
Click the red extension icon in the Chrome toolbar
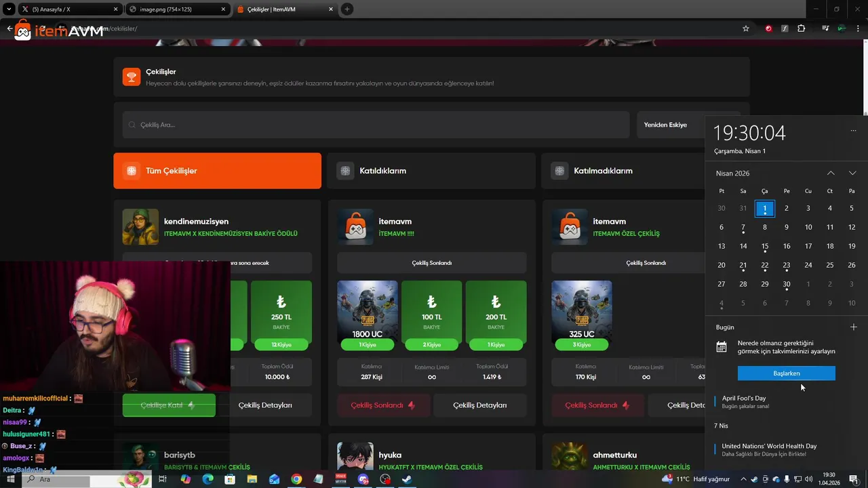click(768, 28)
